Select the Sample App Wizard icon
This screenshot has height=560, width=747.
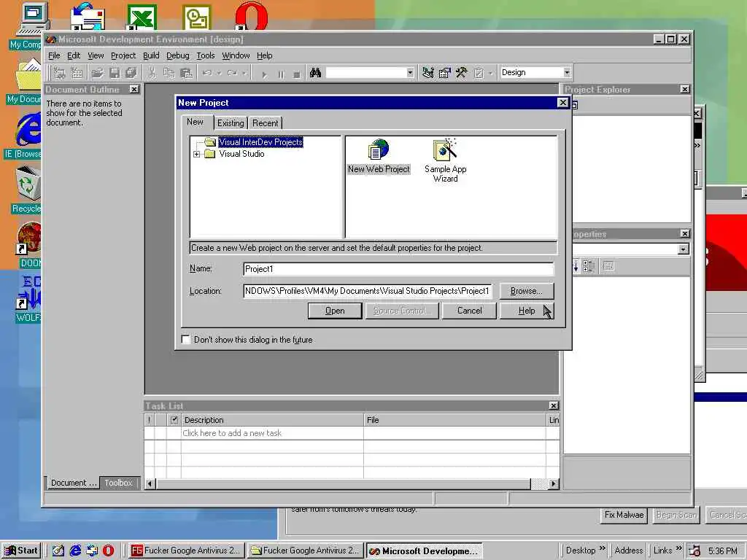tap(445, 160)
